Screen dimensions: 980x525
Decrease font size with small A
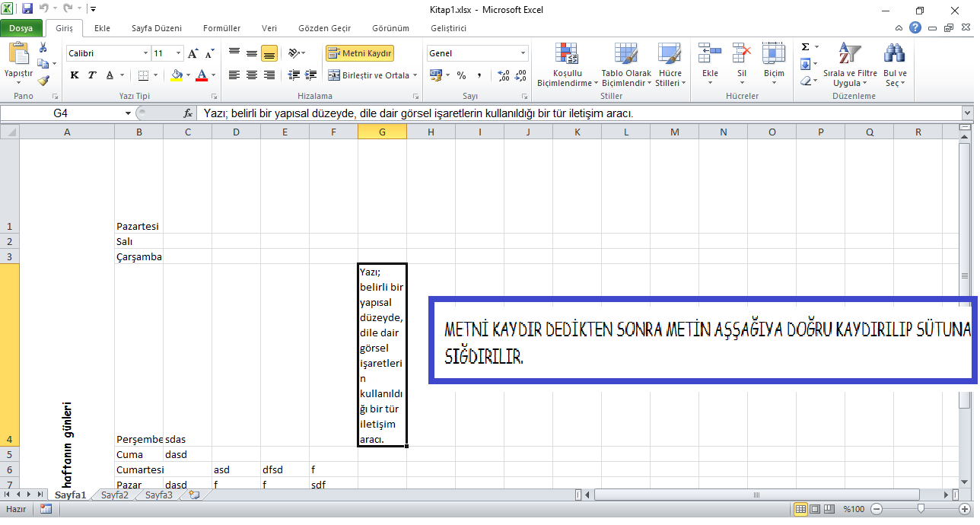(210, 53)
